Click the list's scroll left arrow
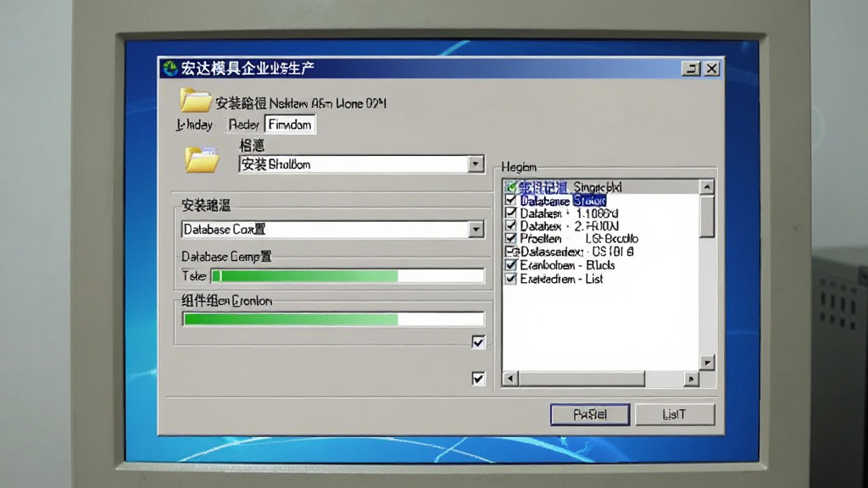The height and width of the screenshot is (488, 868). [x=510, y=379]
